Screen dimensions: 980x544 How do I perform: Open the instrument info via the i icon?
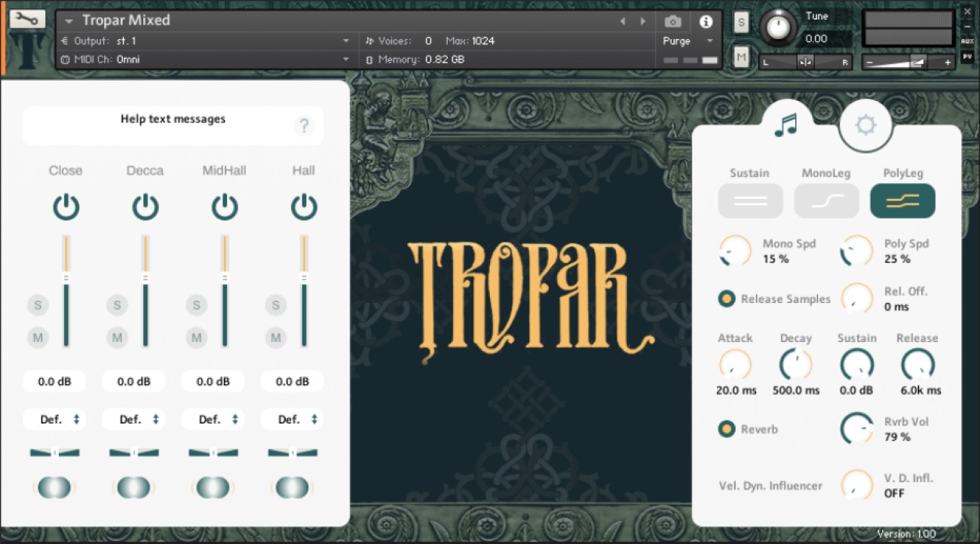point(706,21)
